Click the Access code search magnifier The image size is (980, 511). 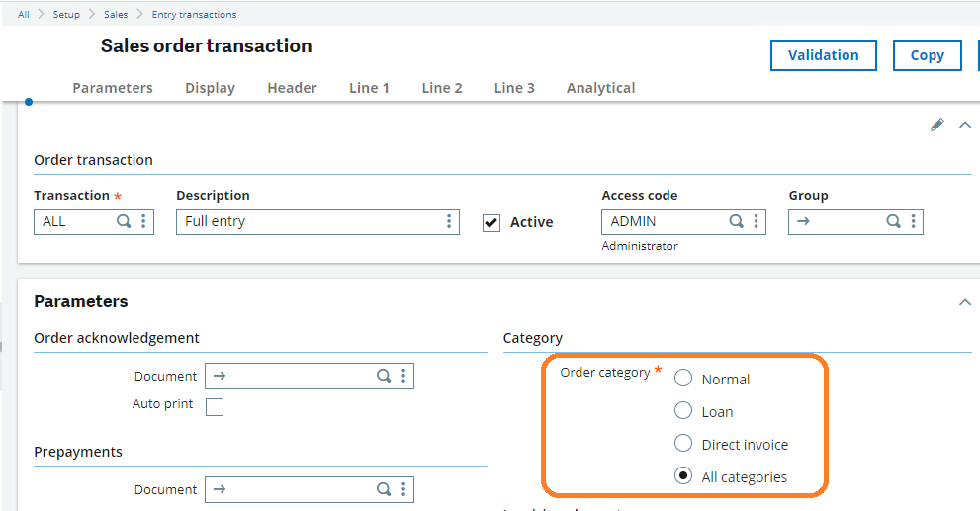pyautogui.click(x=736, y=221)
